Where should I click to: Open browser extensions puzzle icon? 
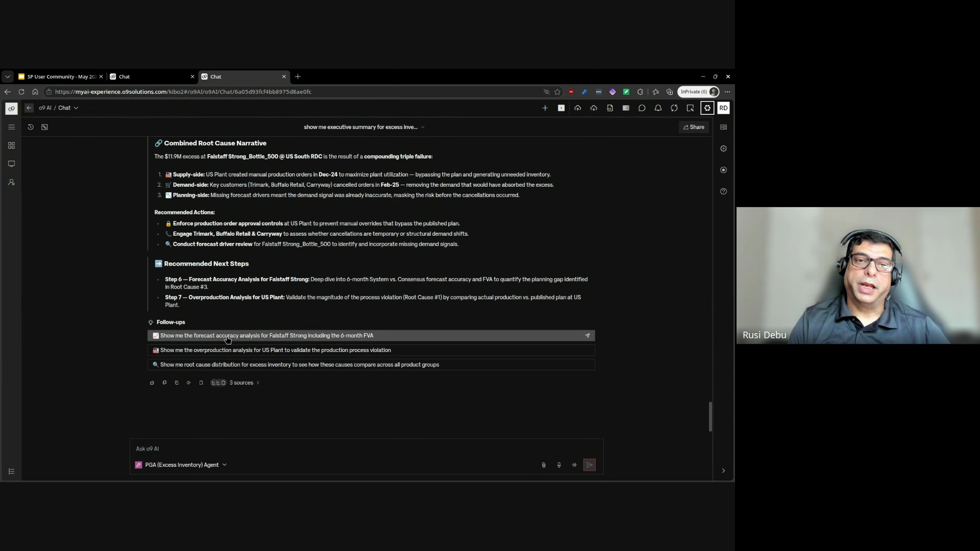click(x=640, y=92)
